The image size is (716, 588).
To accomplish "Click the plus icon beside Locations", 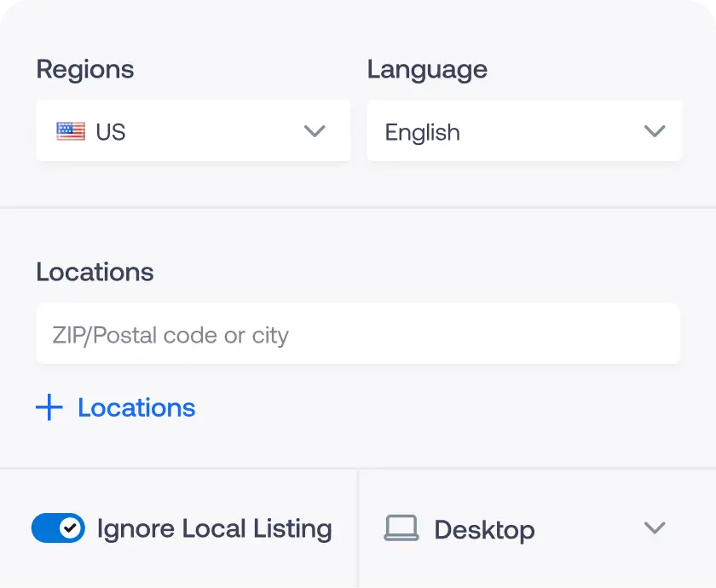I will click(x=49, y=407).
